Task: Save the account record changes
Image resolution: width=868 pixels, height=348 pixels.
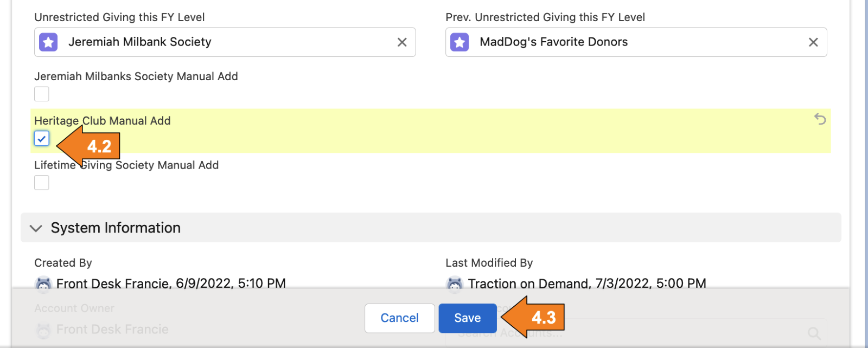Action: tap(467, 318)
